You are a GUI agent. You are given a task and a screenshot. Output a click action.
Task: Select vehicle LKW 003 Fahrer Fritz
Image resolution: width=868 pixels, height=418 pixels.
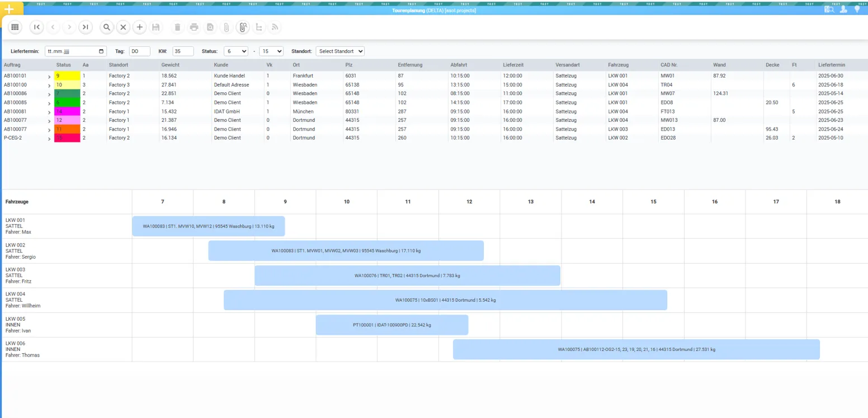pos(67,275)
